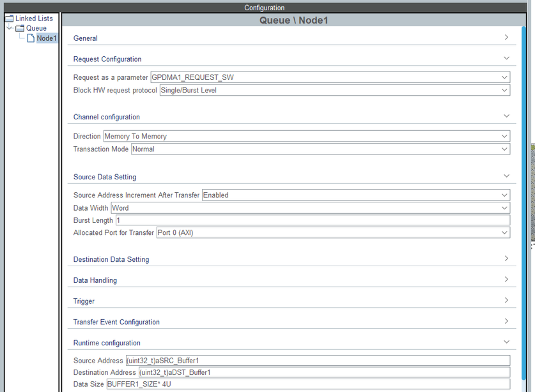Expand the General section chevron

click(506, 37)
